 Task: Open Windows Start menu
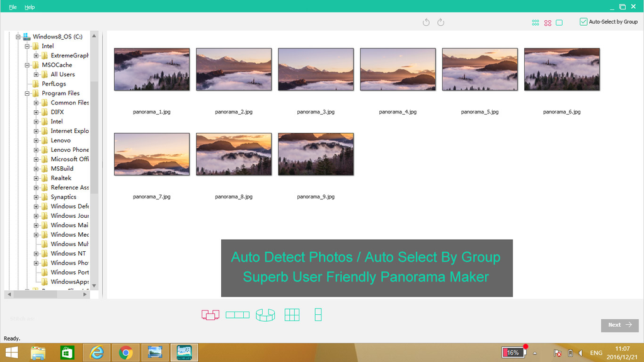click(x=11, y=353)
